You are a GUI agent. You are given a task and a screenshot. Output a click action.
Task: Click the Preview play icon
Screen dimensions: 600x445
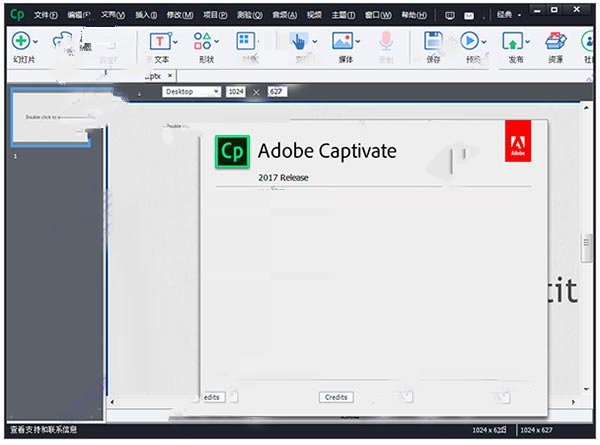coord(469,41)
